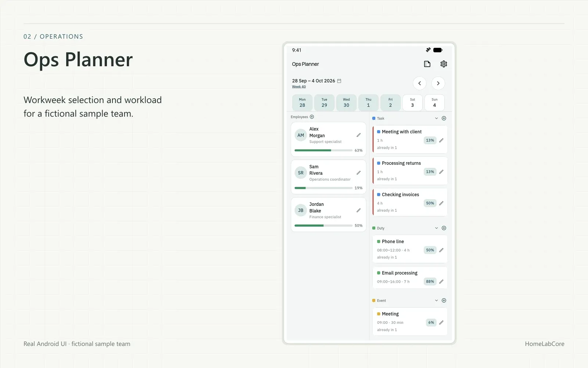Image resolution: width=588 pixels, height=368 pixels.
Task: Toggle Sat 3 day selection
Action: coord(412,103)
